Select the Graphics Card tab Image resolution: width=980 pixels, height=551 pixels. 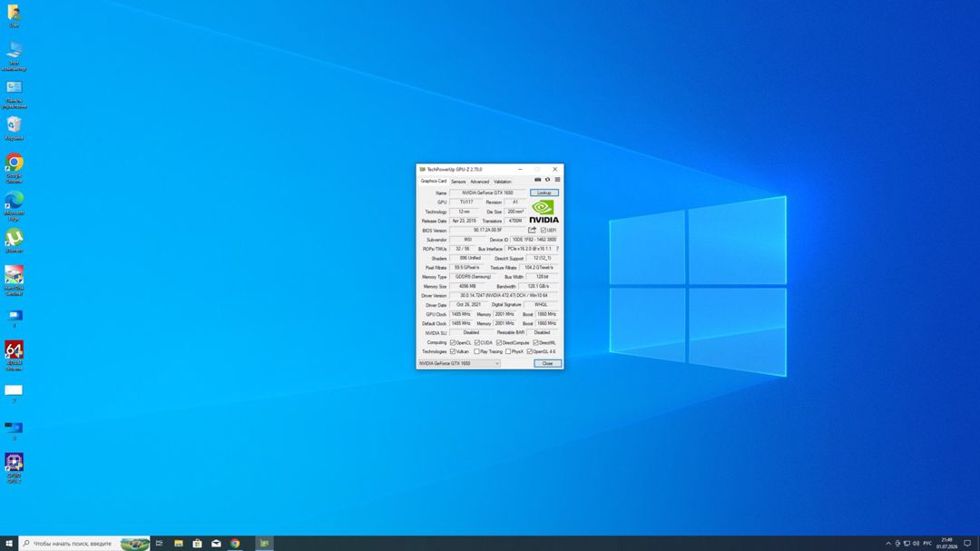[433, 182]
